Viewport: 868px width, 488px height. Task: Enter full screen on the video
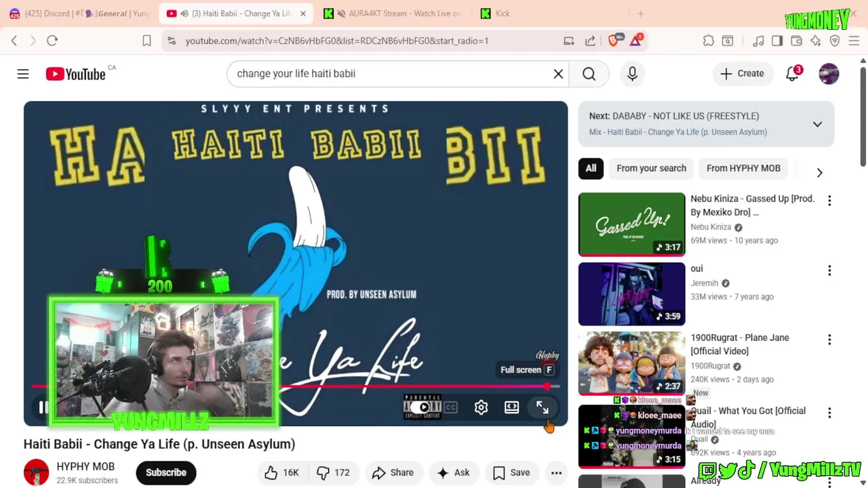542,407
